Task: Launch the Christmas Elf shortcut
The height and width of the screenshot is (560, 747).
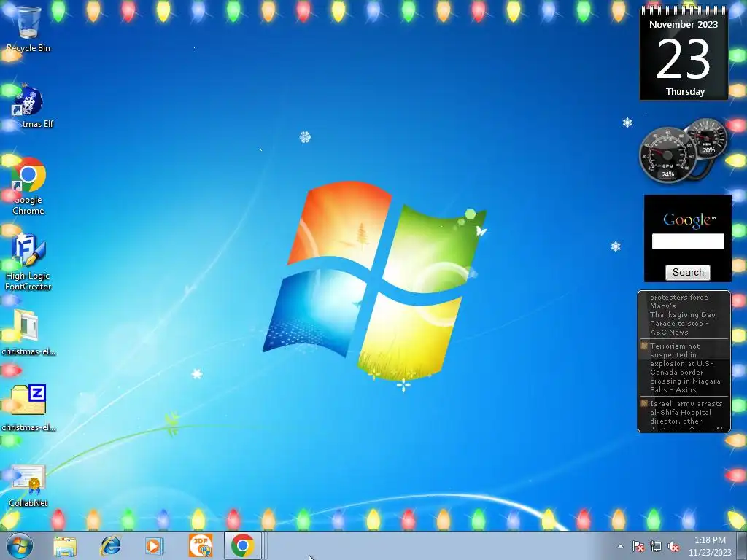Action: (x=28, y=106)
